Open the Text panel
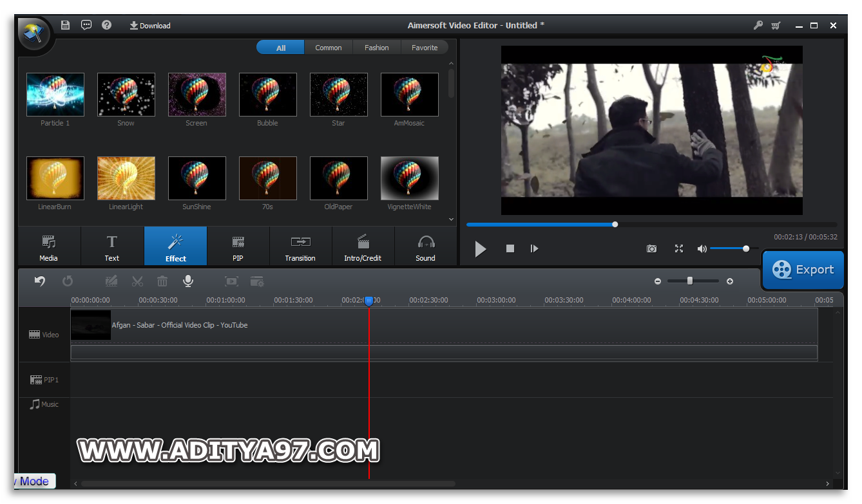This screenshot has width=862, height=504. [112, 246]
